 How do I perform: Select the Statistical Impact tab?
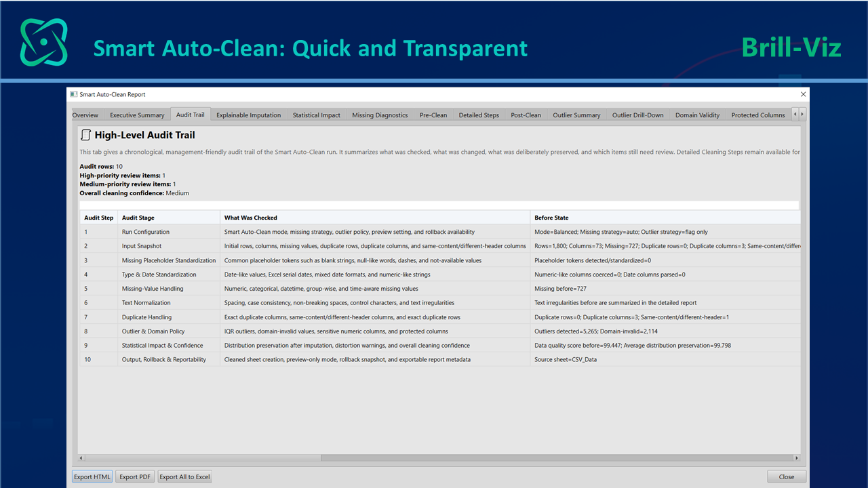(x=316, y=115)
